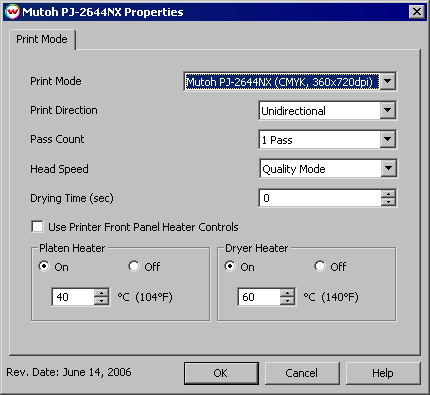Switch to the Print Mode tab
The width and height of the screenshot is (430, 395).
coord(42,39)
